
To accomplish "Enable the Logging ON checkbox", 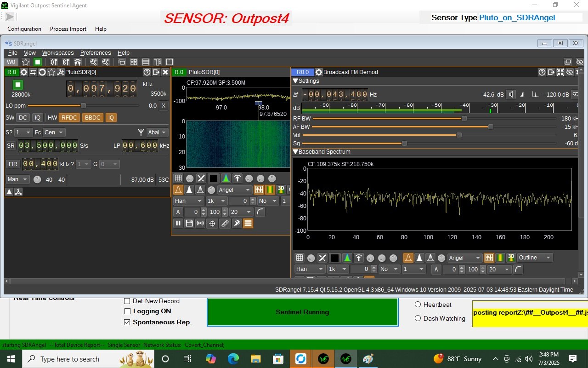I will 127,311.
